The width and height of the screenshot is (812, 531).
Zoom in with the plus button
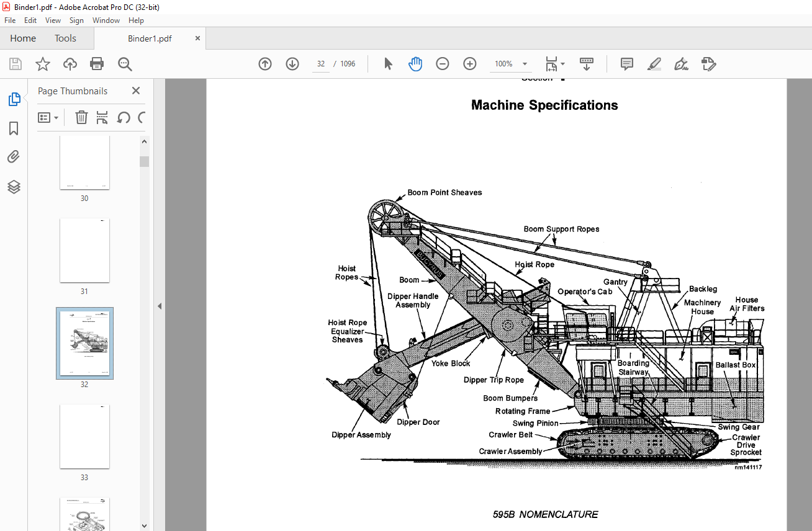coord(470,64)
